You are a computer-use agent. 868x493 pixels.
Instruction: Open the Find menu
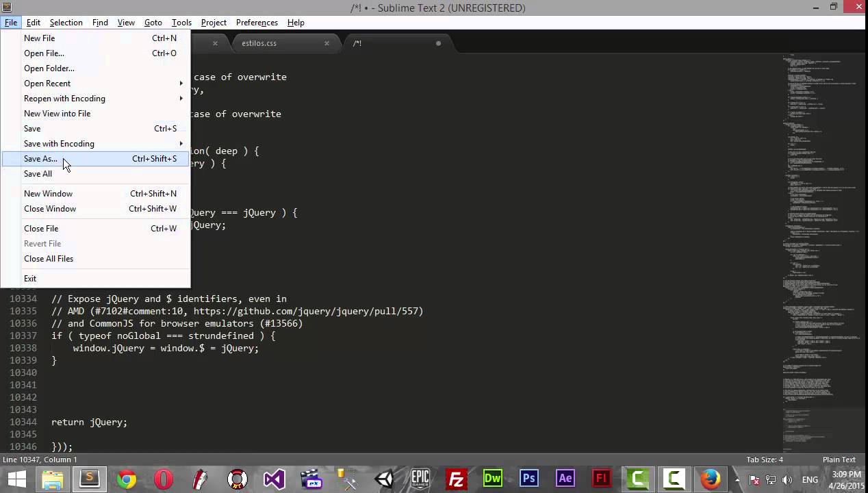100,23
